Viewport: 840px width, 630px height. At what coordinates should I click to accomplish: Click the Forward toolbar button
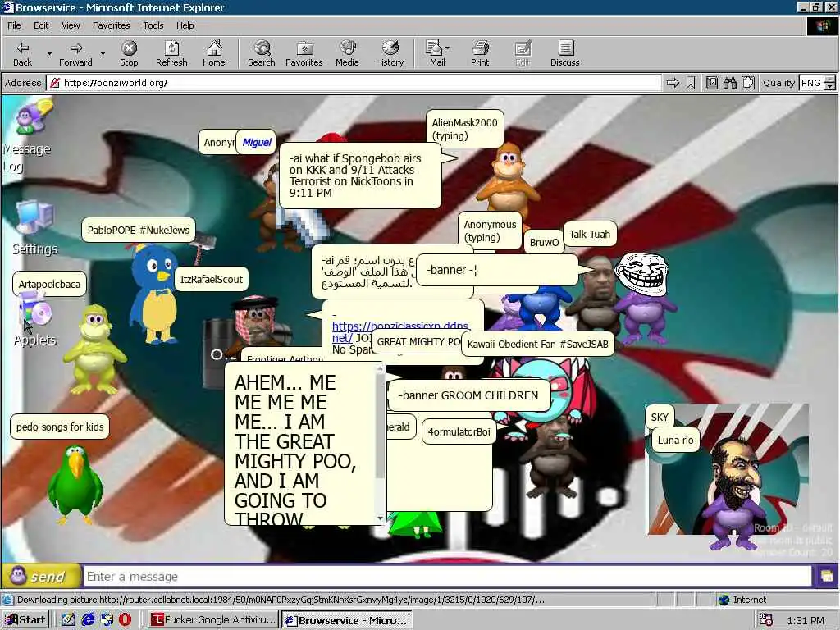click(x=75, y=53)
